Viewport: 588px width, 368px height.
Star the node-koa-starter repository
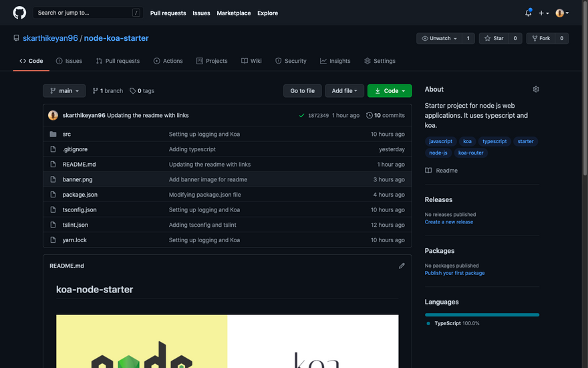[494, 39]
